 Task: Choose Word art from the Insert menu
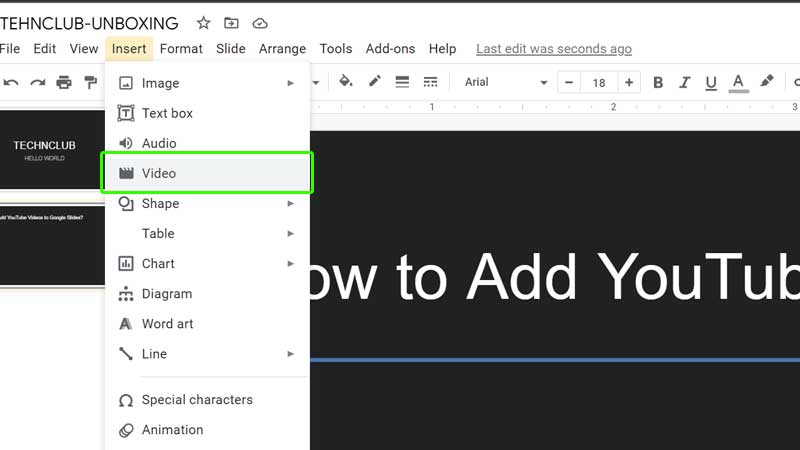(208, 323)
